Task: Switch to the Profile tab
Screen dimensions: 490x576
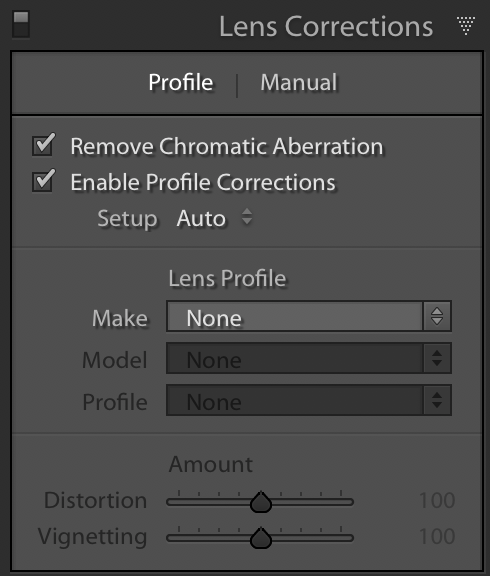Action: coord(181,82)
